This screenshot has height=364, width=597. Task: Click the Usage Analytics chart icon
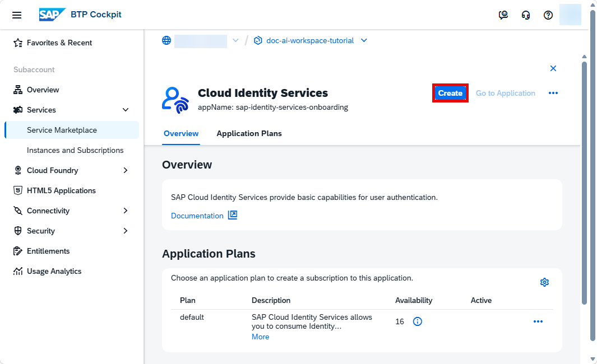(x=18, y=271)
